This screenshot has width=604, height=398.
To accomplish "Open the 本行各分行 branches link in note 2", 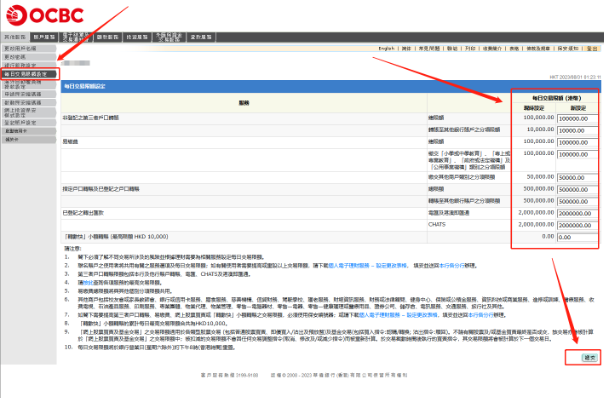I will point(452,265).
